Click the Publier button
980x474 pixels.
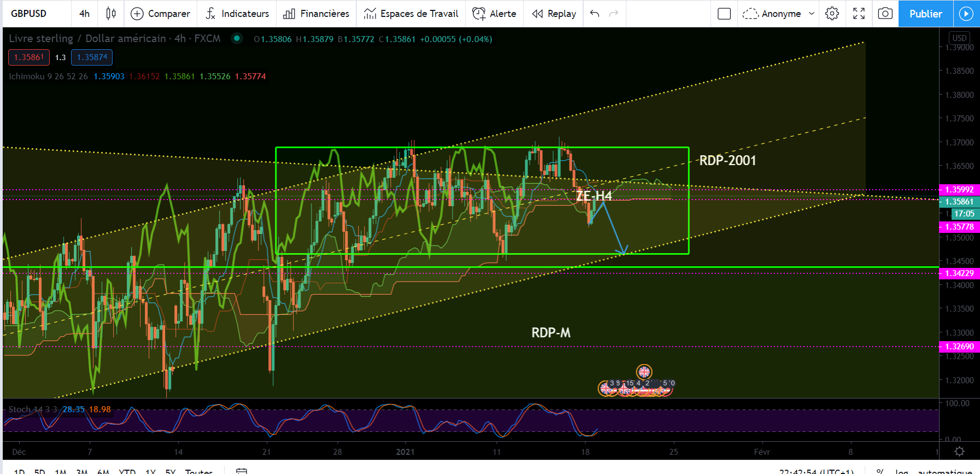[925, 14]
